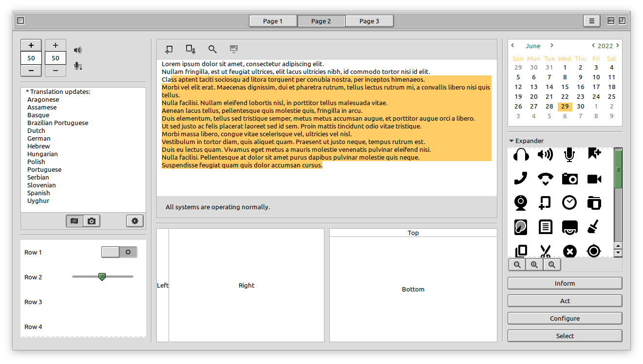Click the webcam icon
Screen dimensions: 643x364
[x=521, y=202]
